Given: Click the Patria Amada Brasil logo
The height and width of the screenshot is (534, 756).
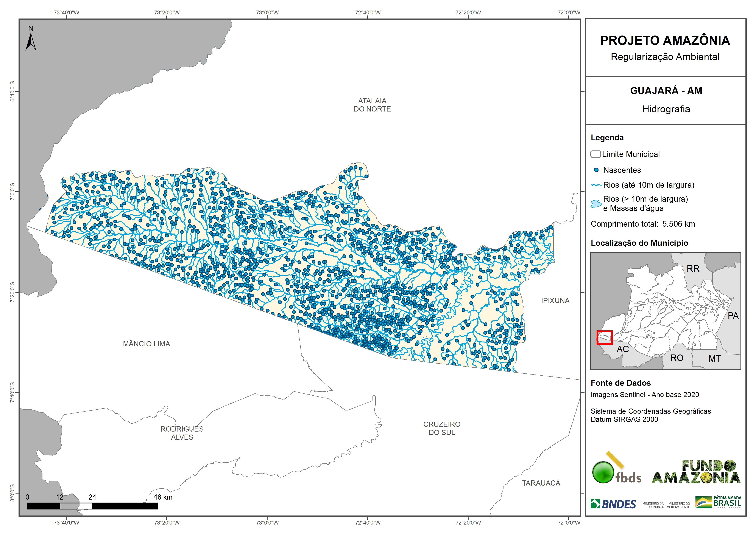Looking at the screenshot, I should pyautogui.click(x=719, y=502).
